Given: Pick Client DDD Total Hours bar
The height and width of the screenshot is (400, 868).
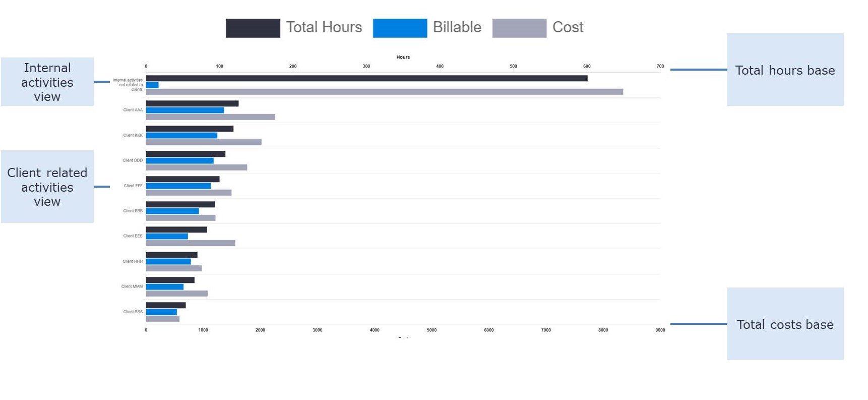Looking at the screenshot, I should tap(185, 154).
